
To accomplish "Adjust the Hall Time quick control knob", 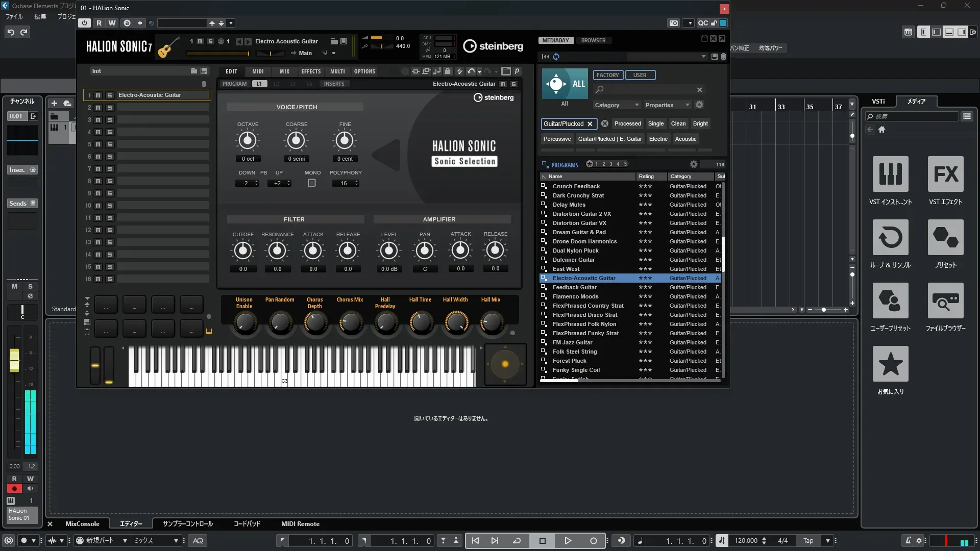I will [x=421, y=322].
